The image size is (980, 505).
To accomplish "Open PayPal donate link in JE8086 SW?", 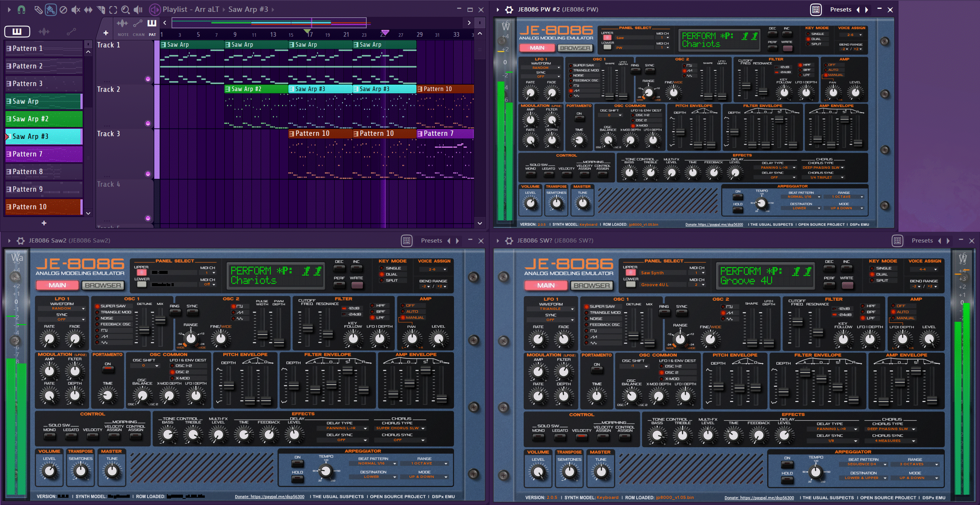I will [x=759, y=498].
